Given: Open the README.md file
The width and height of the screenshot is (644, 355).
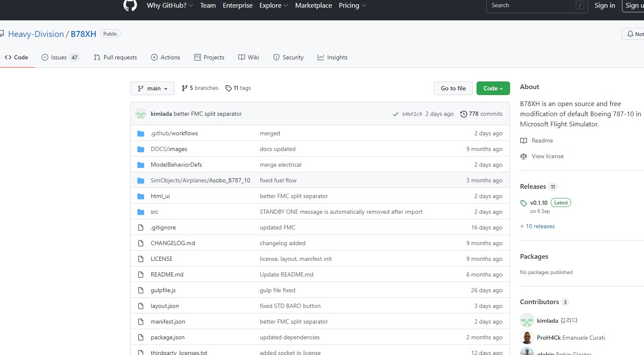Looking at the screenshot, I should 167,275.
